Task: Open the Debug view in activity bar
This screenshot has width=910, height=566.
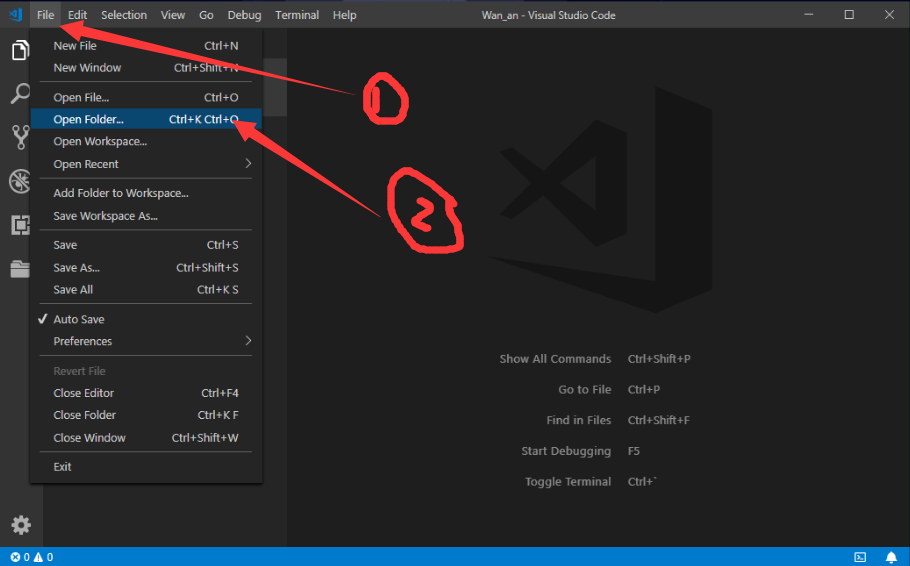Action: tap(20, 181)
